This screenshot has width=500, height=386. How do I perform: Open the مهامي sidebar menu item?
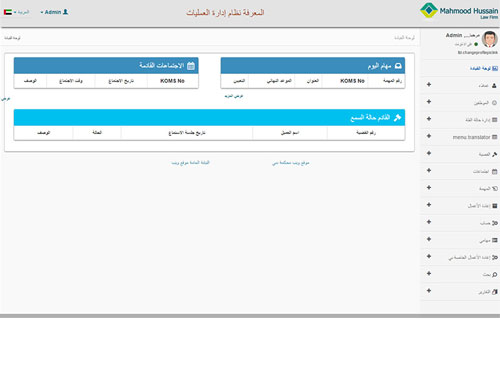(x=488, y=240)
